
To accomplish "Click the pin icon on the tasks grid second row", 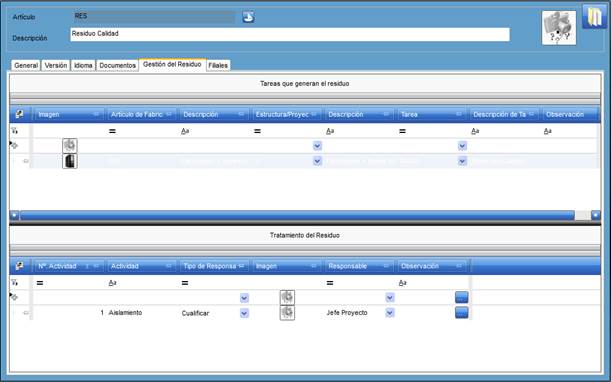I will click(26, 161).
